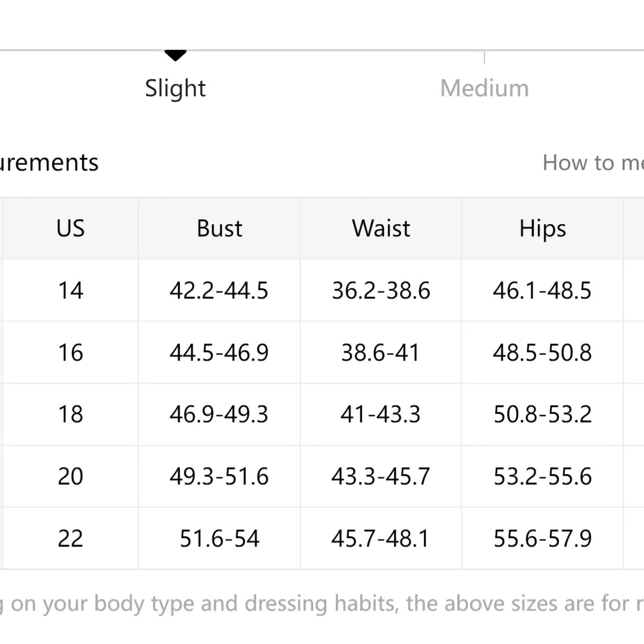Open the How to measure link
Screen dimensions: 644x644
click(592, 163)
